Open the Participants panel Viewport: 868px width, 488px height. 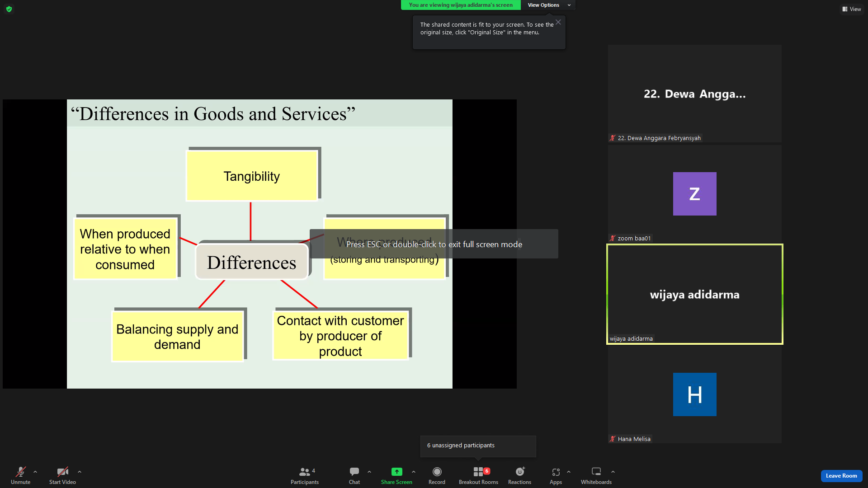click(x=305, y=475)
